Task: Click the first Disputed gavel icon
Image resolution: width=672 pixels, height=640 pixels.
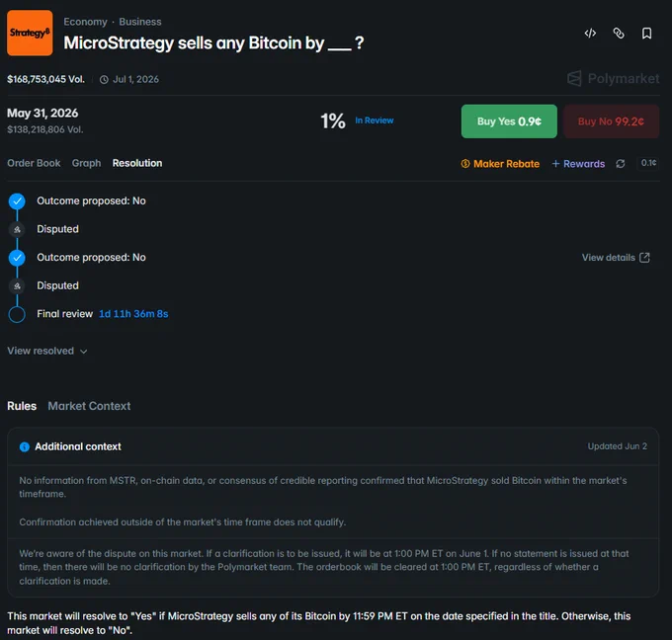Action: coord(17,229)
